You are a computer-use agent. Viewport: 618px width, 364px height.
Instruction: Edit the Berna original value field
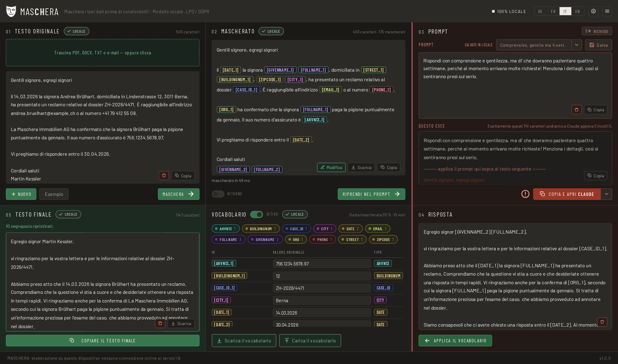pos(322,300)
